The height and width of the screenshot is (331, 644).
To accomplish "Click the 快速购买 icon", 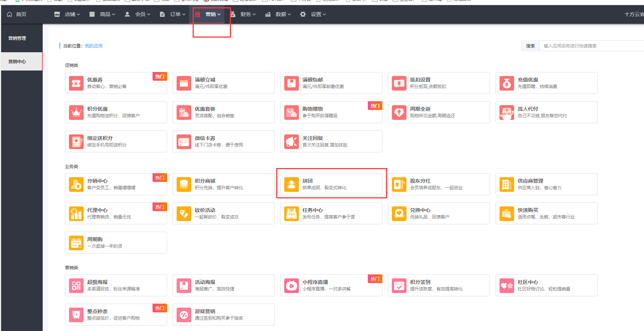I will [507, 214].
